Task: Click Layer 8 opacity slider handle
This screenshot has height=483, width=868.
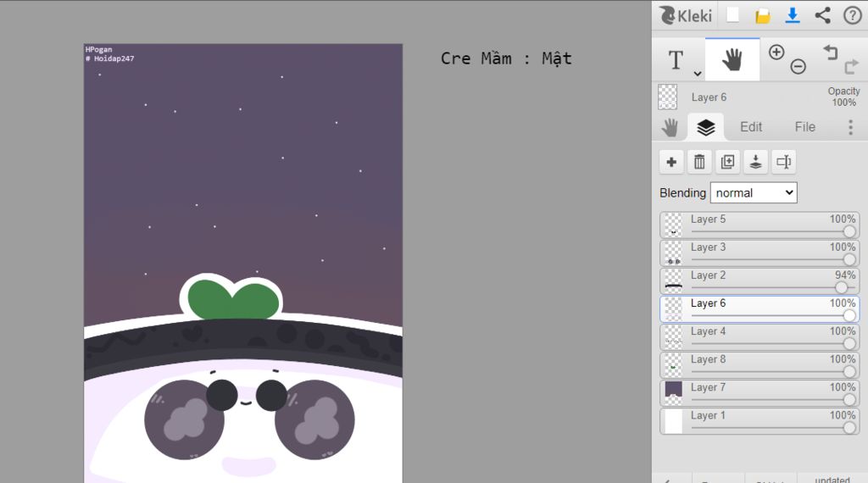Action: pyautogui.click(x=849, y=372)
